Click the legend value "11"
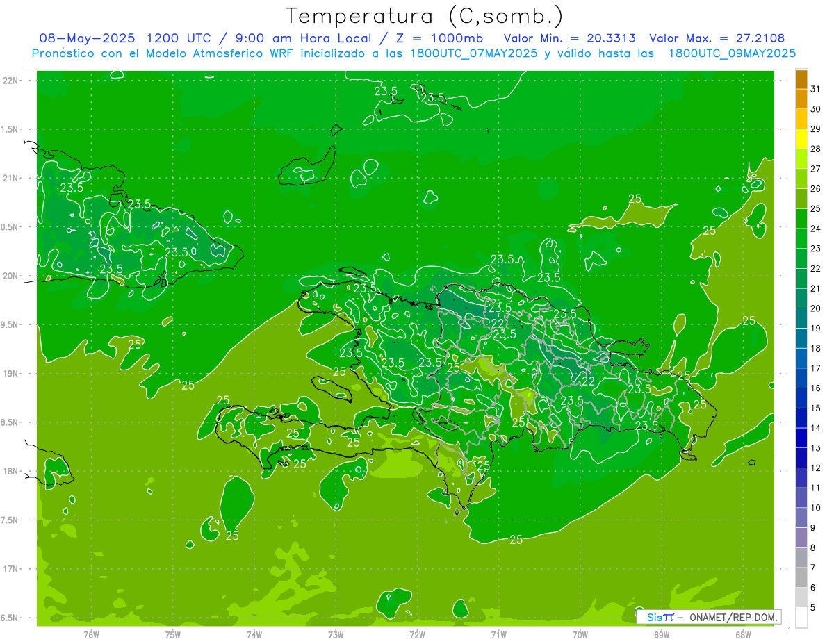This screenshot has height=644, width=834. coord(816,488)
